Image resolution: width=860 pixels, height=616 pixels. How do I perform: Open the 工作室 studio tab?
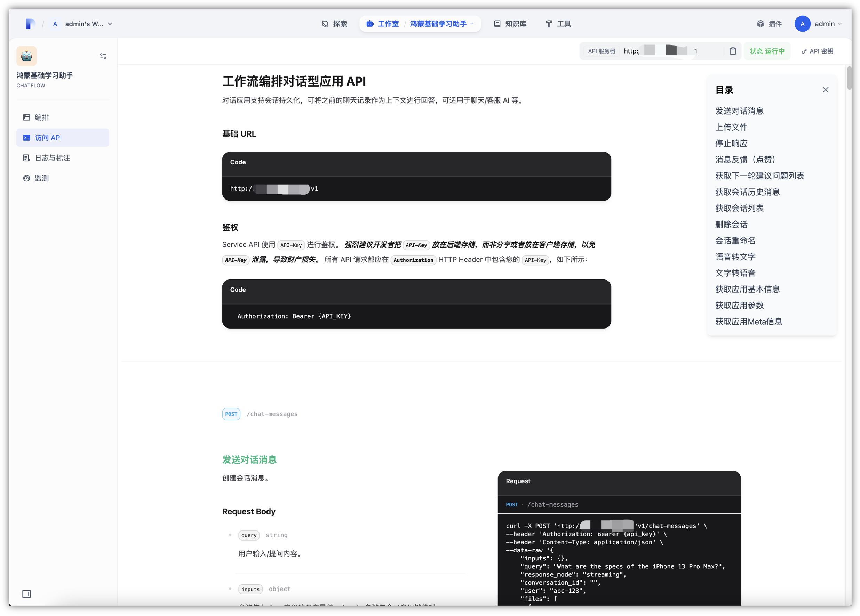click(383, 24)
